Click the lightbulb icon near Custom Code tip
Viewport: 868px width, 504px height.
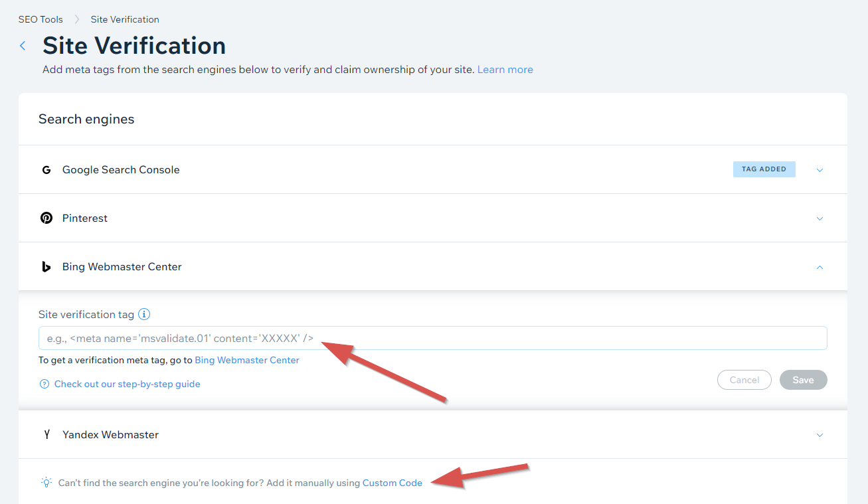(x=45, y=482)
